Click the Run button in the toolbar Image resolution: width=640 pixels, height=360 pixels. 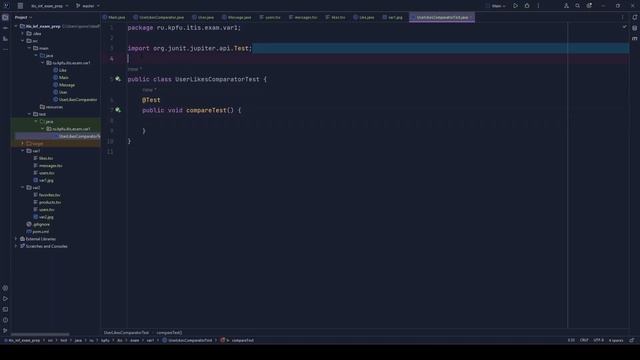coord(516,6)
